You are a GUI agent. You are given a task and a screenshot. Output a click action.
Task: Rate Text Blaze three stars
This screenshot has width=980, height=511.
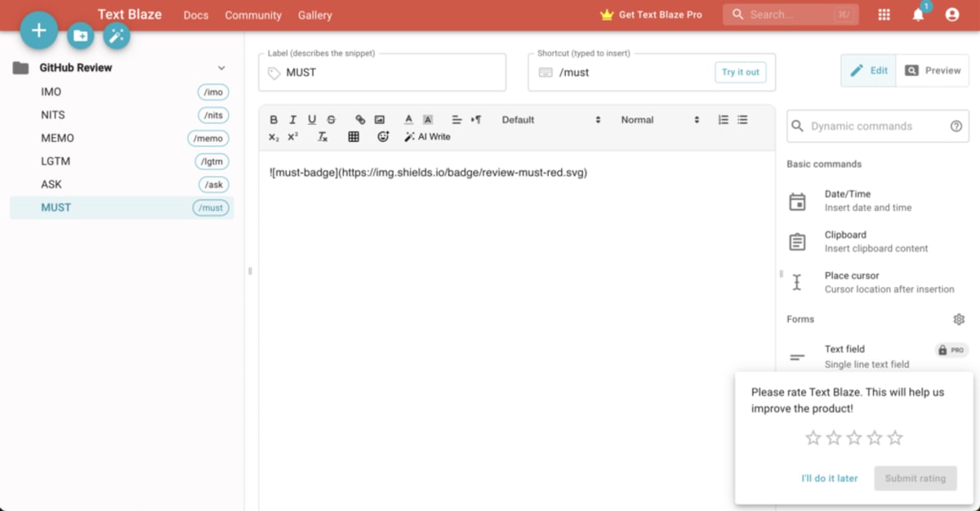(x=854, y=438)
